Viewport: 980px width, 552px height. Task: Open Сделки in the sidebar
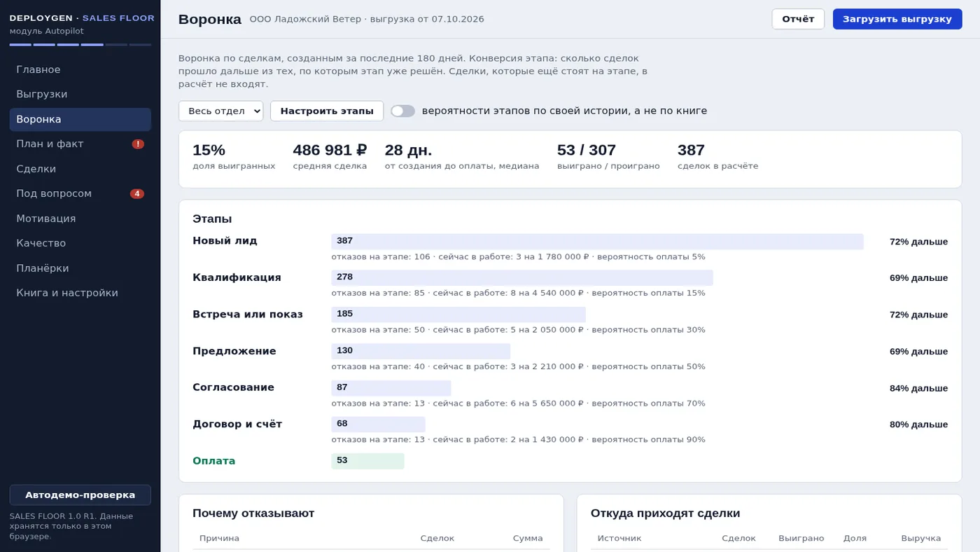tap(80, 169)
